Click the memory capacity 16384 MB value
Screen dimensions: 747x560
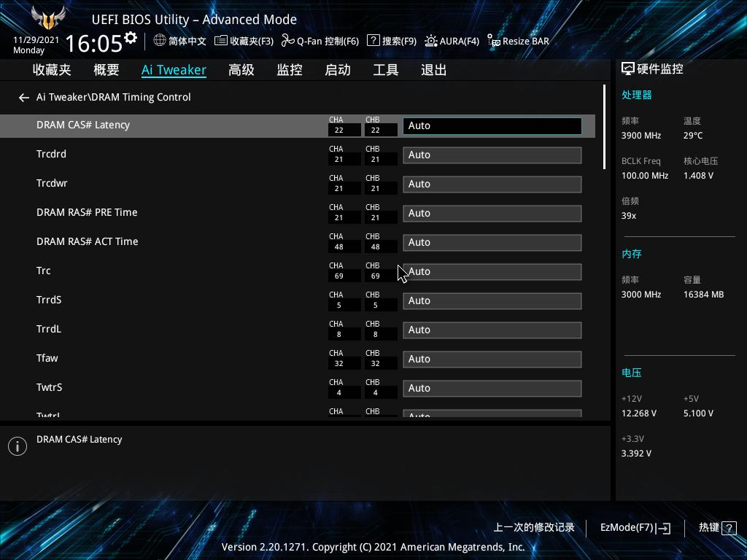pyautogui.click(x=704, y=295)
